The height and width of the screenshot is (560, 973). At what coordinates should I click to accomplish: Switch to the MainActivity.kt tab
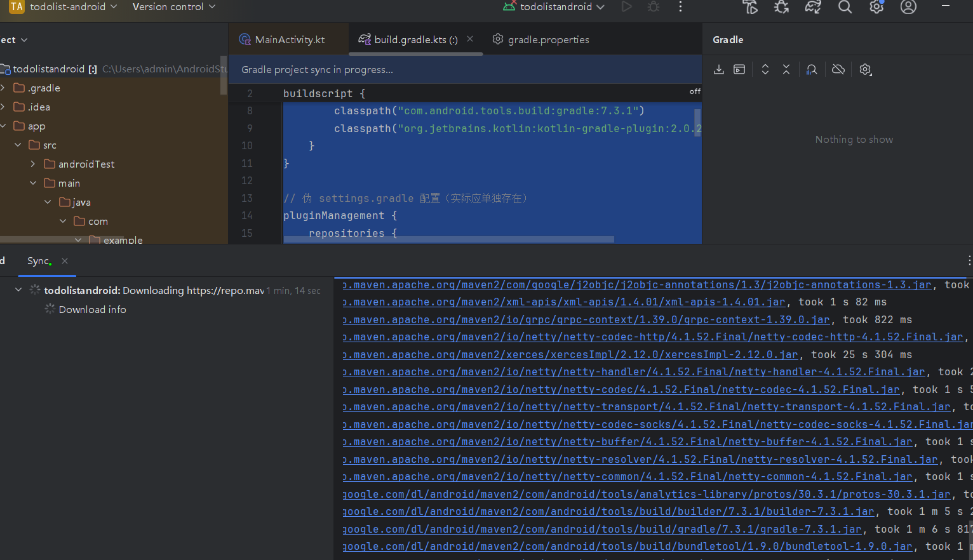pos(288,39)
